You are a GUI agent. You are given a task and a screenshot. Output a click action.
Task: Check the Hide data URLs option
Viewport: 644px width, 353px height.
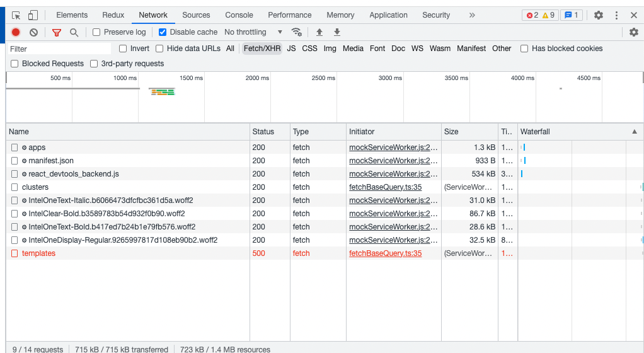click(159, 49)
